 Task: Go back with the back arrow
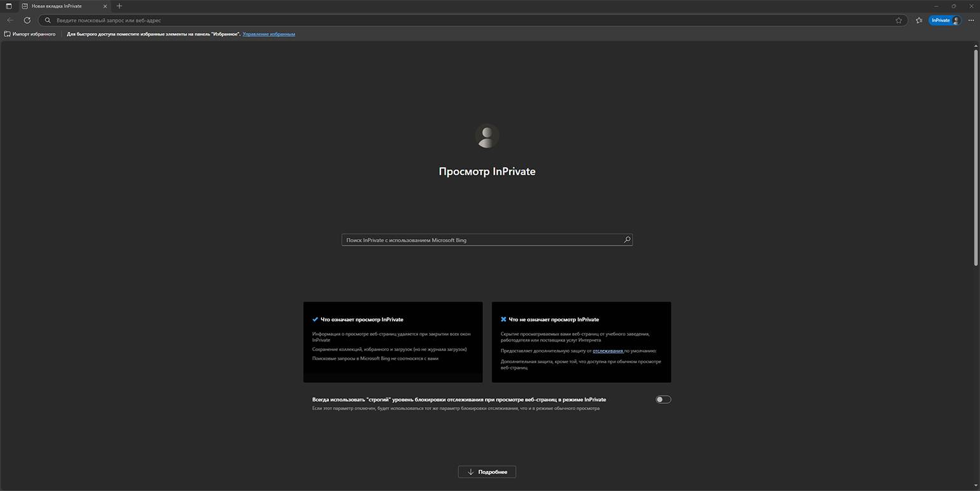pyautogui.click(x=10, y=20)
